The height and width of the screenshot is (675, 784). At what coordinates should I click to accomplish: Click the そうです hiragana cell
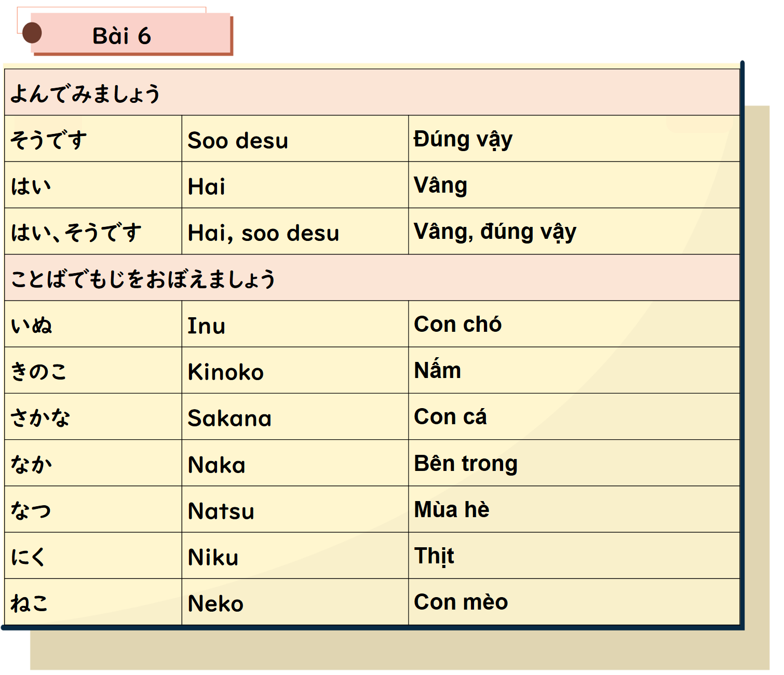(49, 140)
